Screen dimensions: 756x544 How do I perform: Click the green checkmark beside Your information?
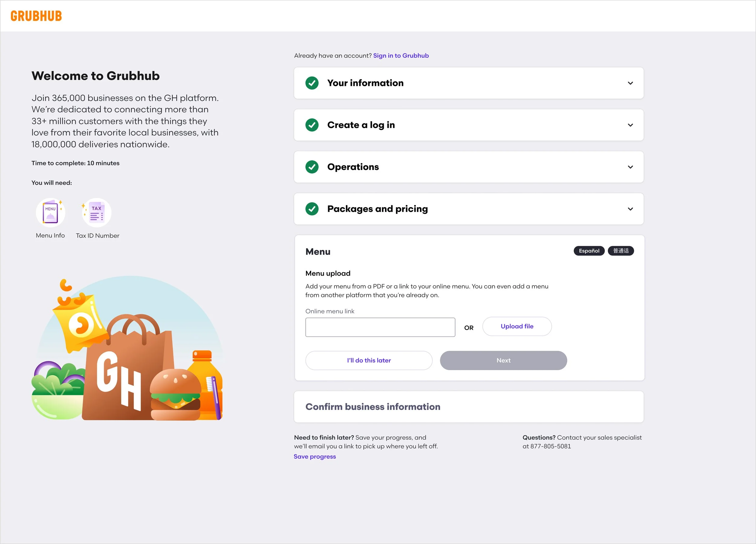312,83
